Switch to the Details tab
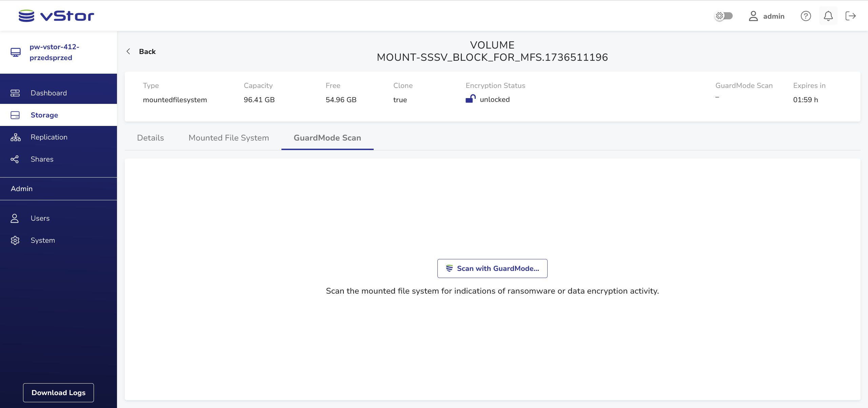The image size is (868, 408). (150, 138)
